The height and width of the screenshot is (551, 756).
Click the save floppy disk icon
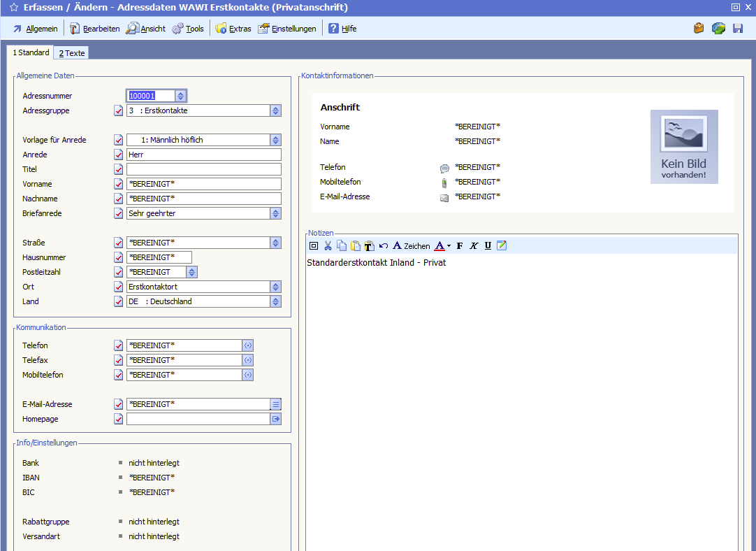(x=738, y=29)
